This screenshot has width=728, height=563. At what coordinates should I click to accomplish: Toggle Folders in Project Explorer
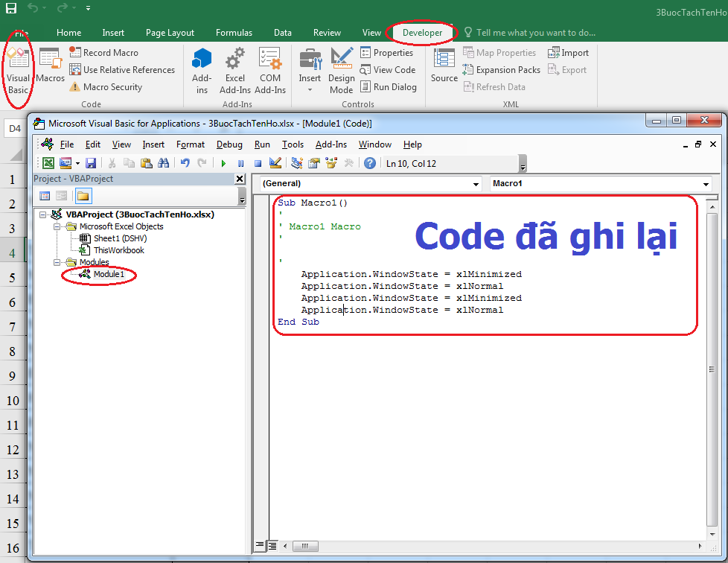83,194
